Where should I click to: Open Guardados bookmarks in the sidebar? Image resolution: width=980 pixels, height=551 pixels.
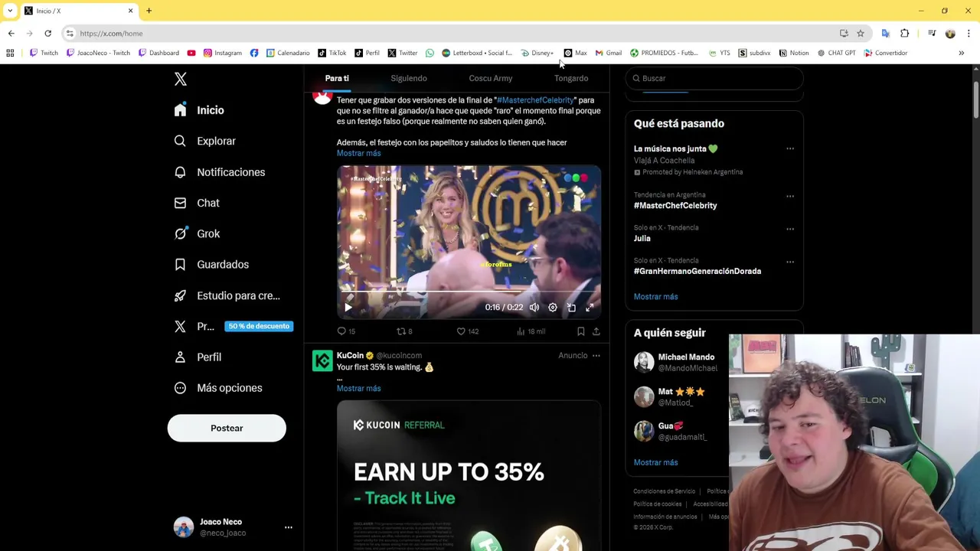click(x=211, y=264)
